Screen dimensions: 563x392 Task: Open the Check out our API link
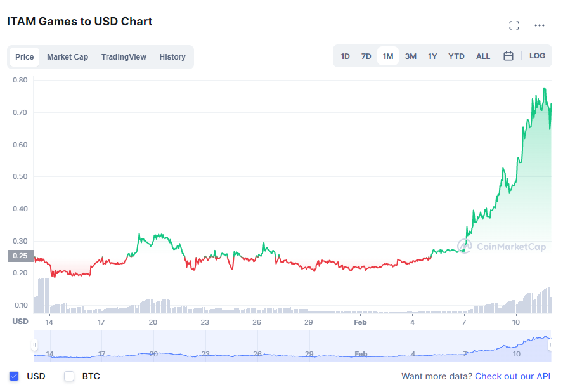coord(512,376)
